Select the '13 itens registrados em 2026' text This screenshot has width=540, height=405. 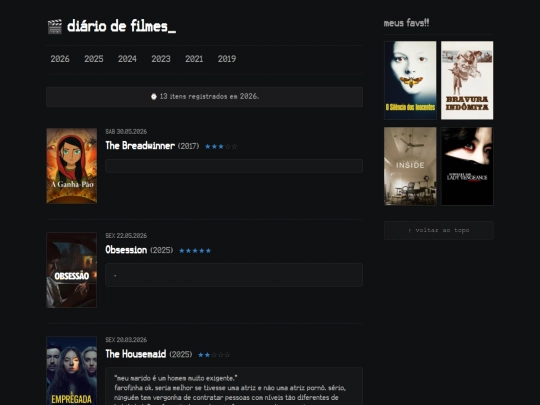209,96
